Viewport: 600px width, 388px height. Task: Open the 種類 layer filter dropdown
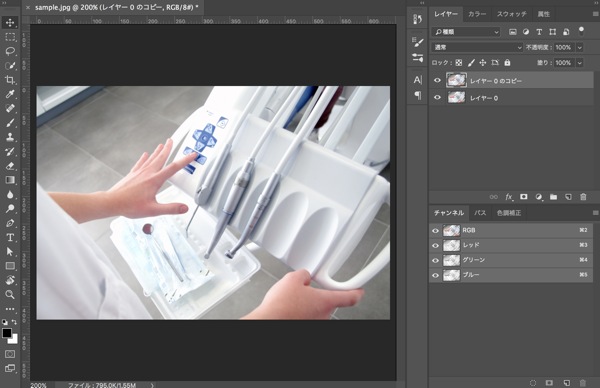click(x=466, y=32)
